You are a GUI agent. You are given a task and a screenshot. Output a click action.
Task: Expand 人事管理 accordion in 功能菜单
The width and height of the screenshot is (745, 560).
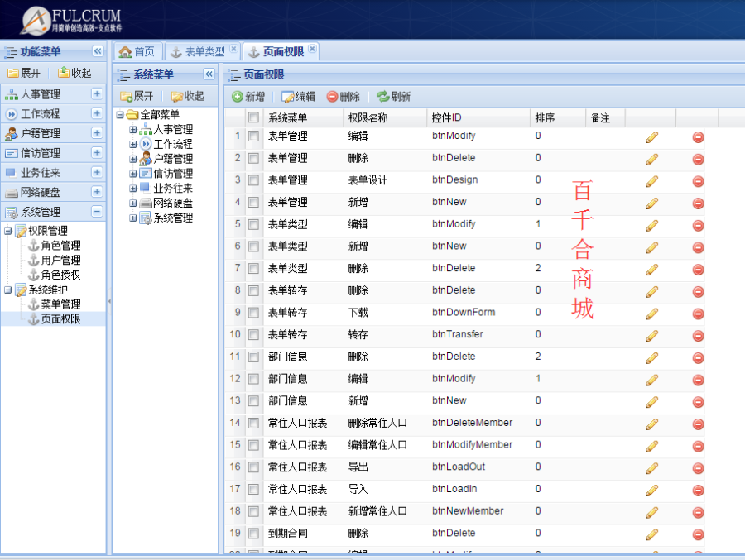pos(97,93)
